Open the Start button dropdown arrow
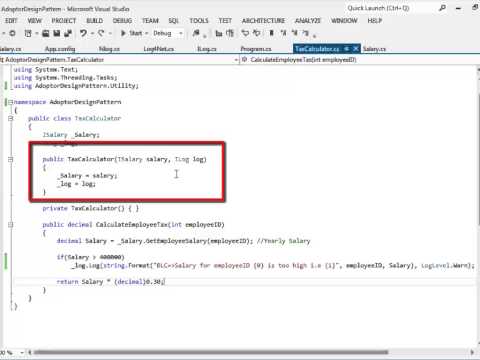480x360 pixels. click(x=146, y=33)
